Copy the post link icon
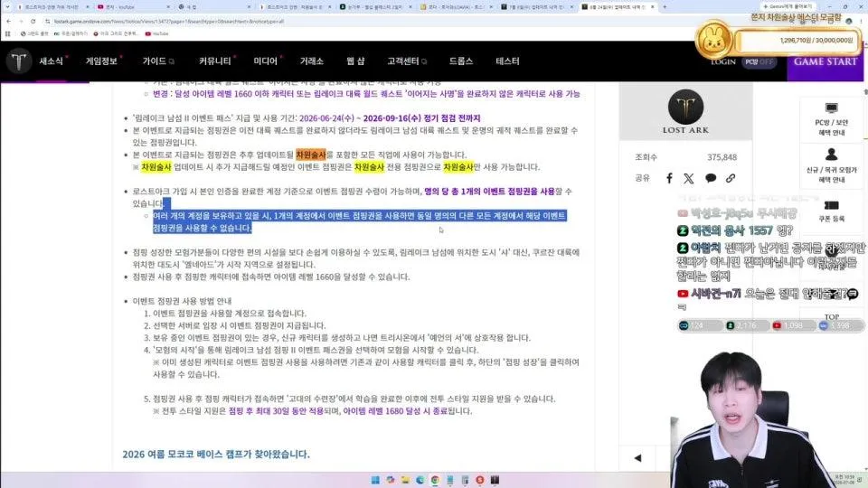868x488 pixels. tap(731, 178)
